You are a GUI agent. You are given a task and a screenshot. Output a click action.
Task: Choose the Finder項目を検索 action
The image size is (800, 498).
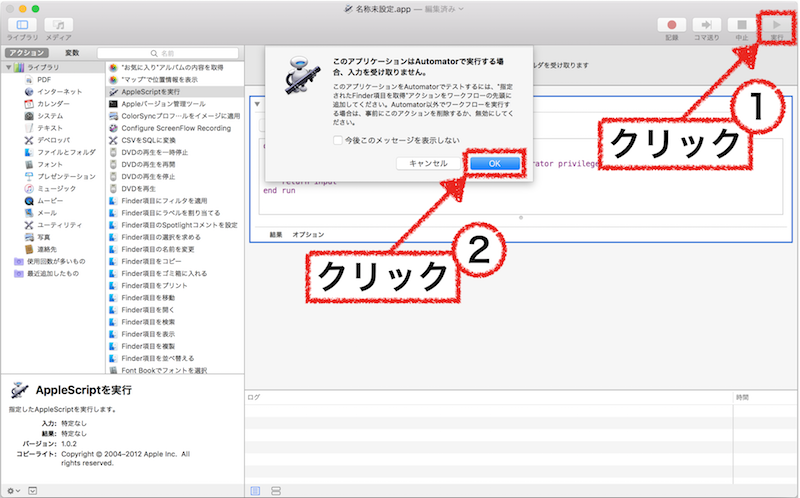[174, 322]
